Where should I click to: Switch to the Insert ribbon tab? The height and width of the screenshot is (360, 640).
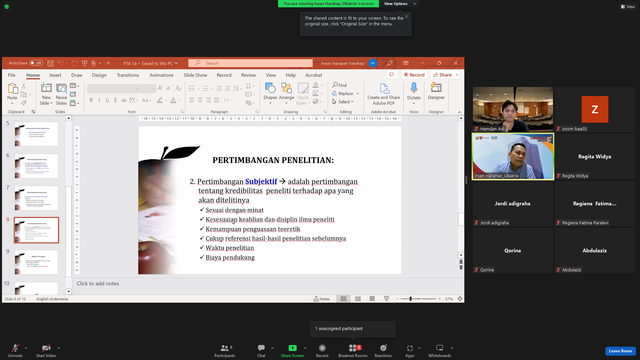(55, 75)
